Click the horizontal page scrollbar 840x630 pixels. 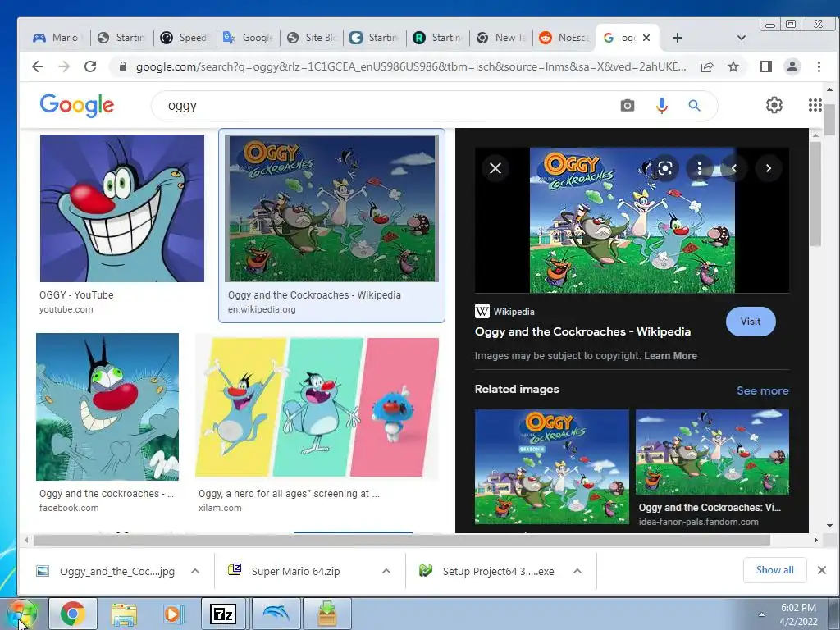(x=402, y=540)
